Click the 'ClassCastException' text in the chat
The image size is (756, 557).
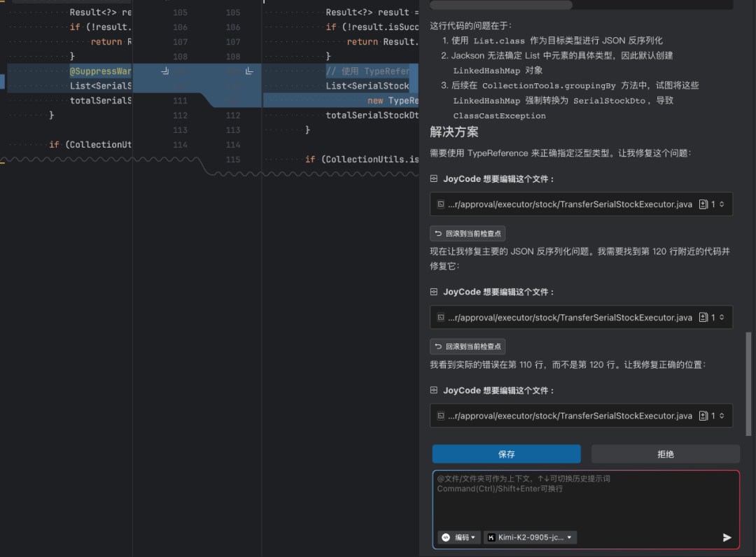pyautogui.click(x=500, y=115)
